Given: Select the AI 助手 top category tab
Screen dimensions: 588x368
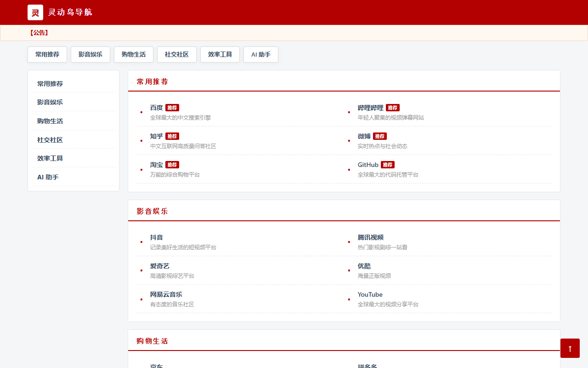Looking at the screenshot, I should pyautogui.click(x=261, y=54).
